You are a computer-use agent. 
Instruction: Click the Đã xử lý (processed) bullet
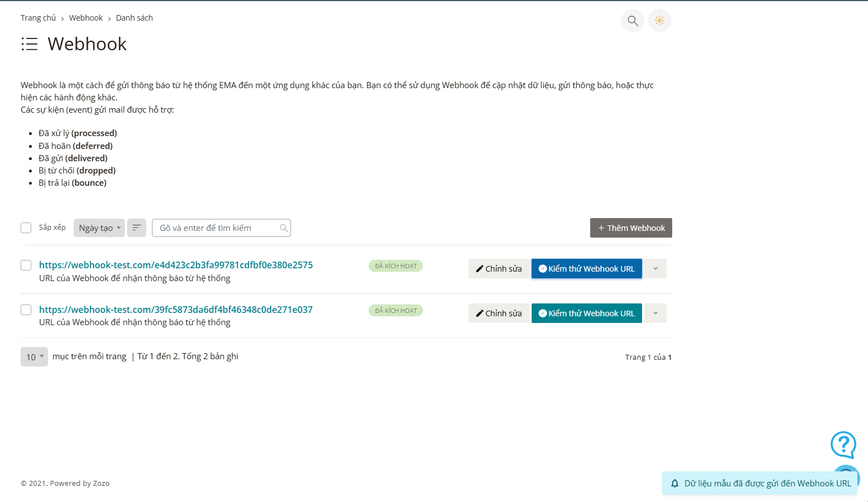[x=78, y=133]
